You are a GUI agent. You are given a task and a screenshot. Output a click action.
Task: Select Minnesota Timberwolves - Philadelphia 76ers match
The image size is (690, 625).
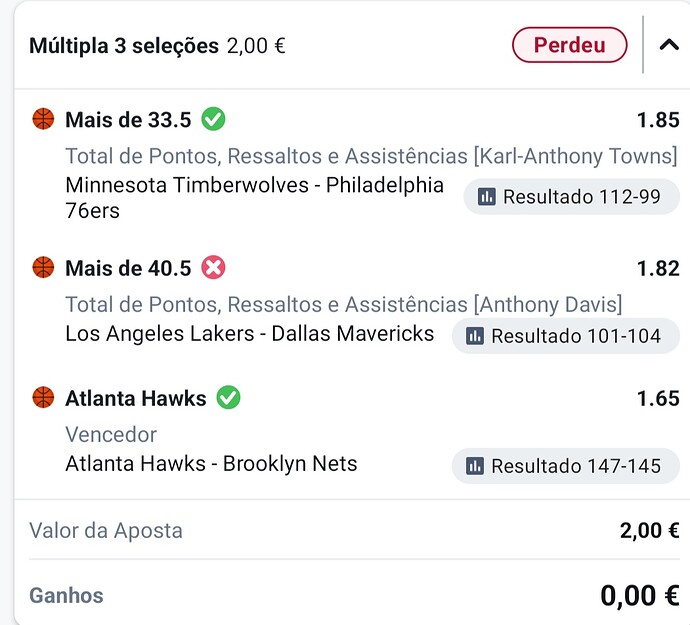tap(254, 198)
